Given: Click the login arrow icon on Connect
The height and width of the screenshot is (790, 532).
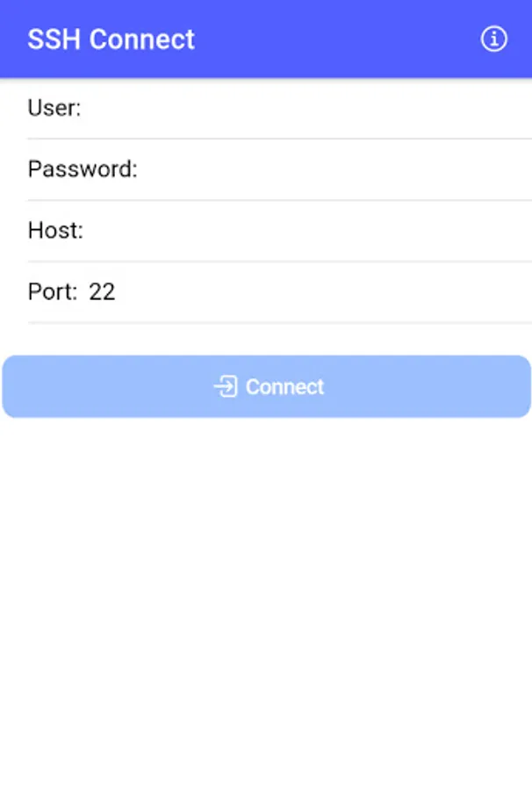Looking at the screenshot, I should [x=226, y=387].
